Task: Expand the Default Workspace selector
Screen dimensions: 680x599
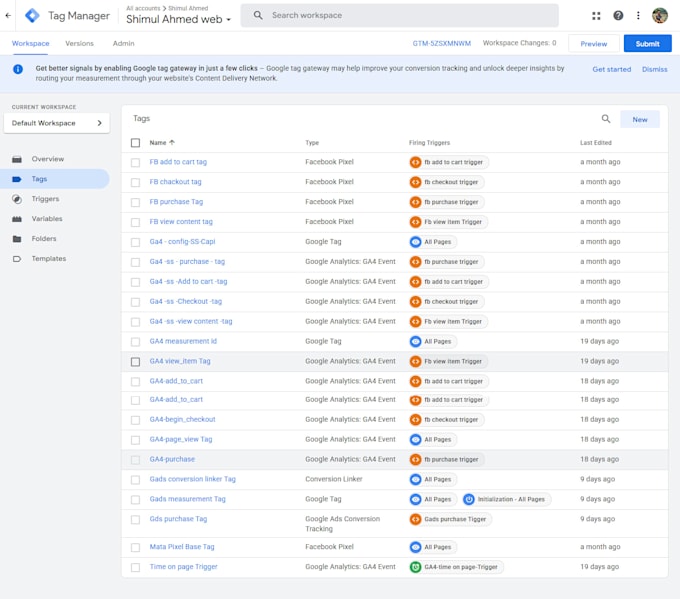Action: tap(56, 123)
